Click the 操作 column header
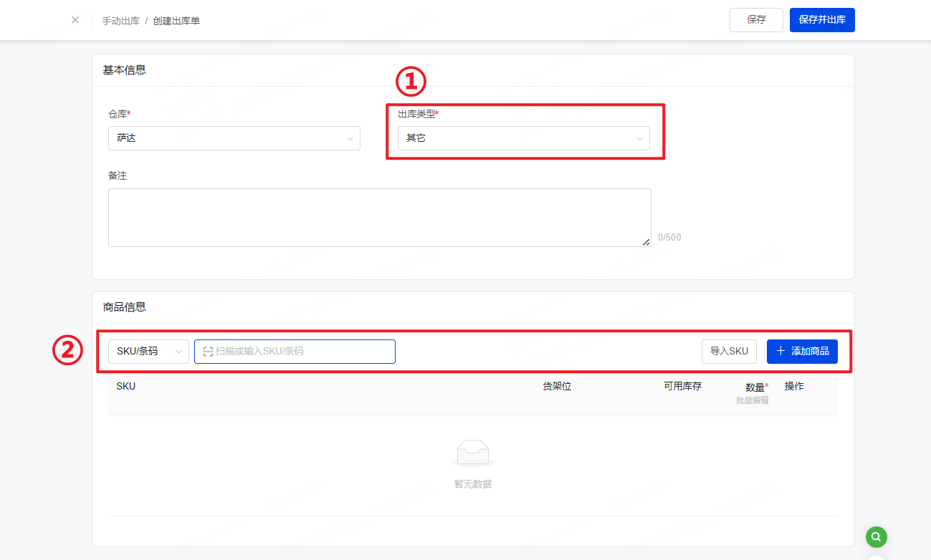 (x=793, y=387)
